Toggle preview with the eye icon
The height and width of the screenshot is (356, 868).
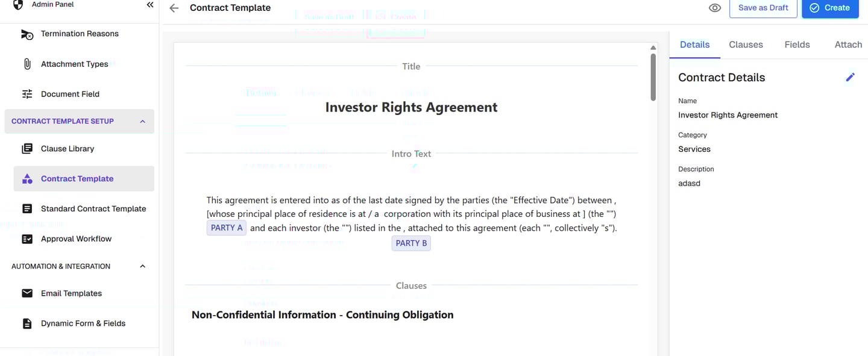click(715, 8)
